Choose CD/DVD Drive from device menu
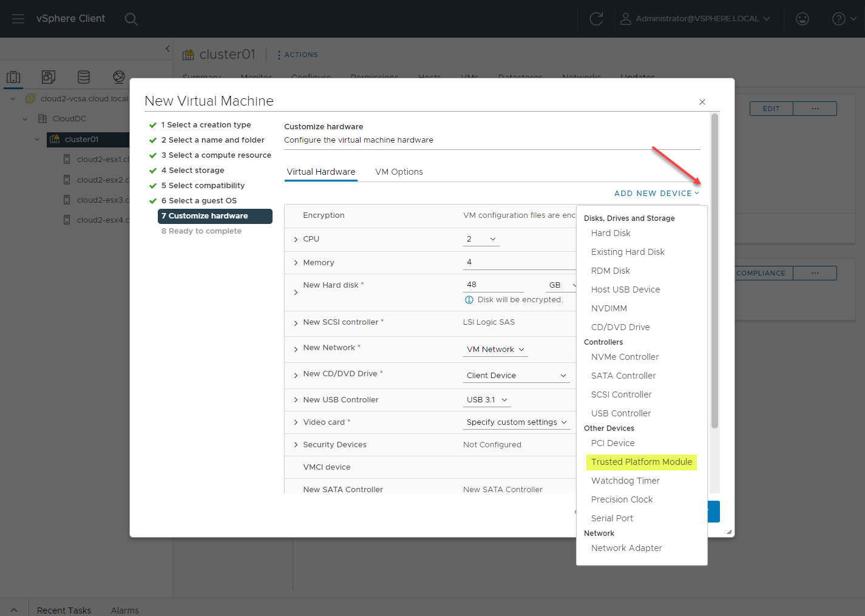This screenshot has height=616, width=865. (x=620, y=327)
